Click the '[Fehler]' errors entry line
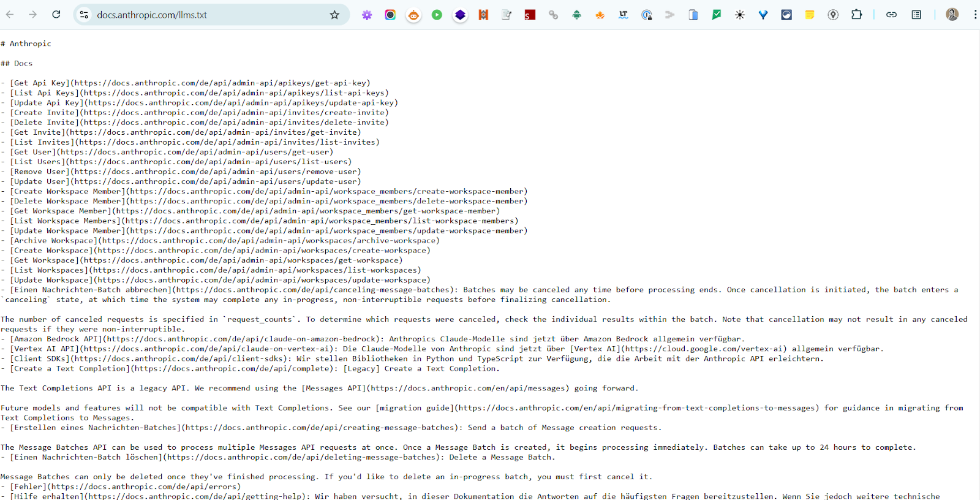This screenshot has width=980, height=500. point(121,487)
